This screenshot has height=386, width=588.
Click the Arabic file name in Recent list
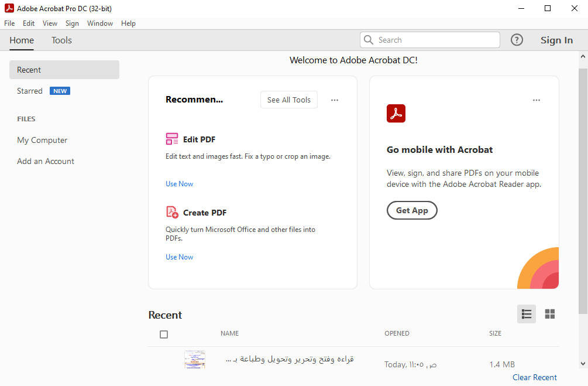[290, 359]
